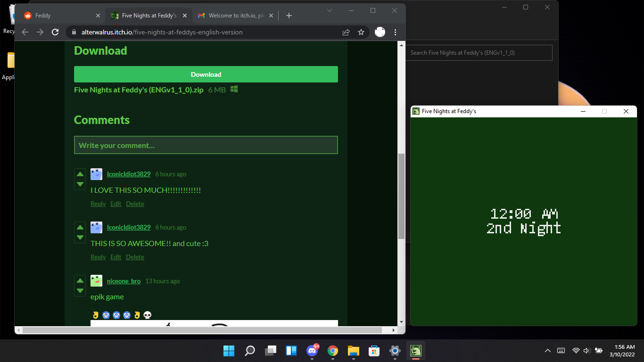This screenshot has width=644, height=362.
Task: Edit the I LOVE THIS SO MUCH comment
Action: [x=116, y=204]
